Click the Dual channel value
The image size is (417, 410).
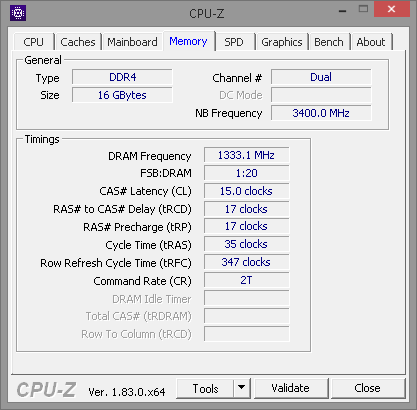(x=321, y=77)
